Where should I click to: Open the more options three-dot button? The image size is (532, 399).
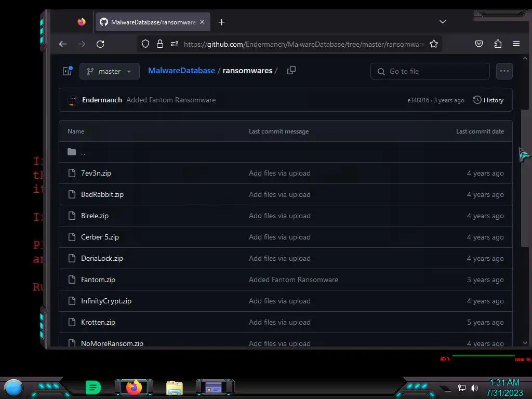504,71
